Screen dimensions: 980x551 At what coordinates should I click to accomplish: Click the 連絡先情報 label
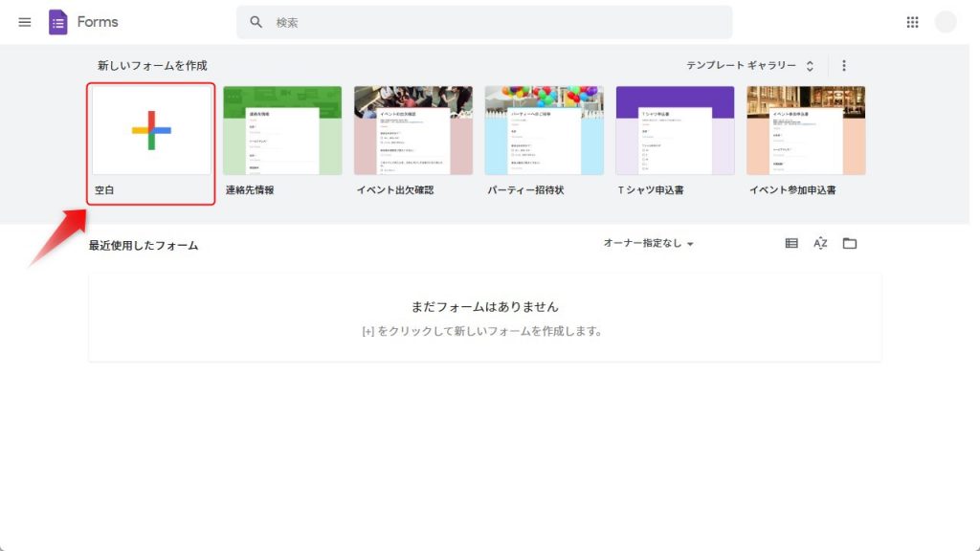[x=250, y=190]
